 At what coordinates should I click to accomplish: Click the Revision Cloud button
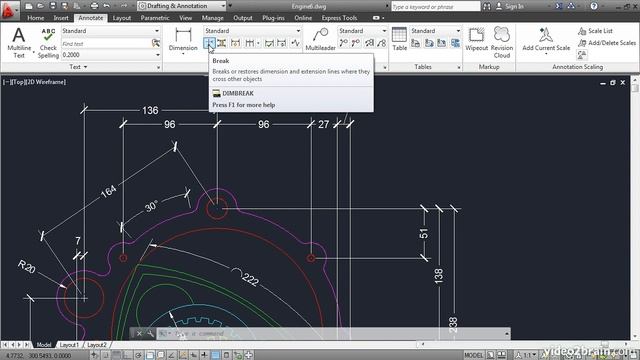(502, 42)
